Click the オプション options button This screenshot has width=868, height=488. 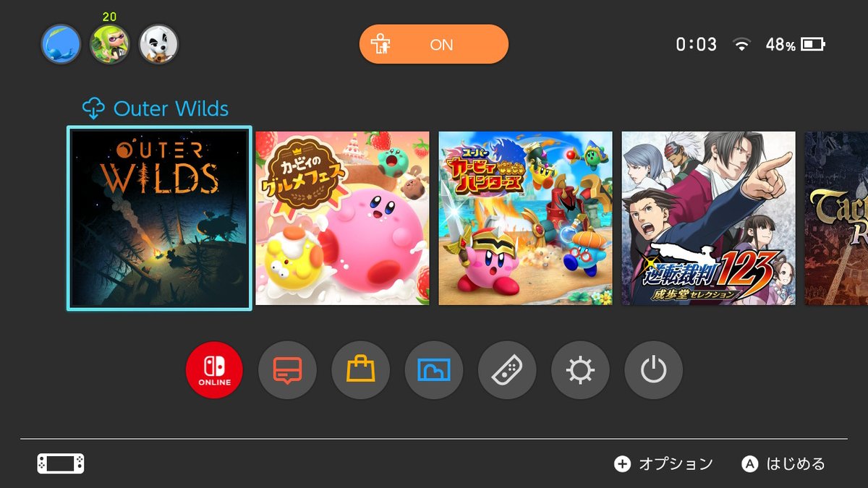(663, 464)
